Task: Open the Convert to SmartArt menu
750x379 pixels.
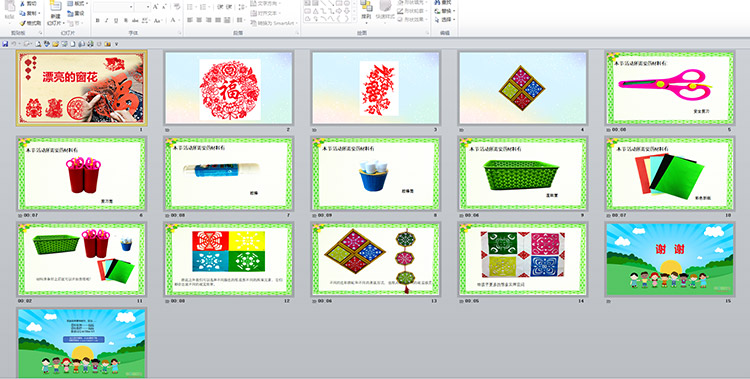Action: [274, 23]
